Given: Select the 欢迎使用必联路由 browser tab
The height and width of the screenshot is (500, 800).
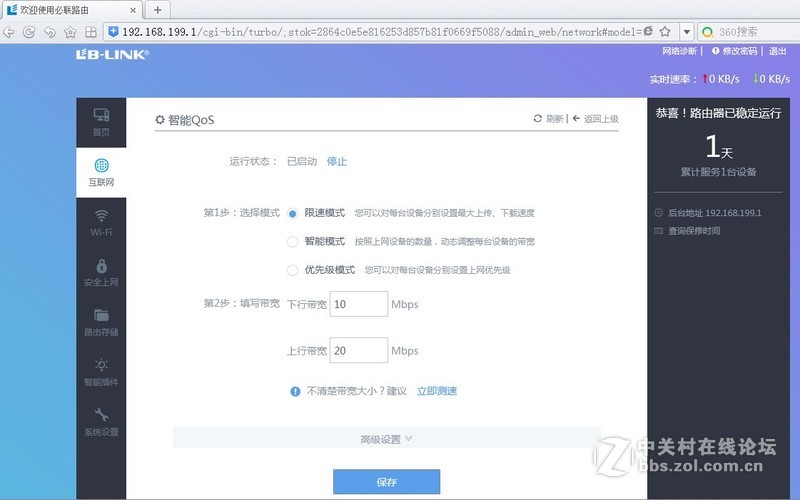Looking at the screenshot, I should [x=71, y=10].
